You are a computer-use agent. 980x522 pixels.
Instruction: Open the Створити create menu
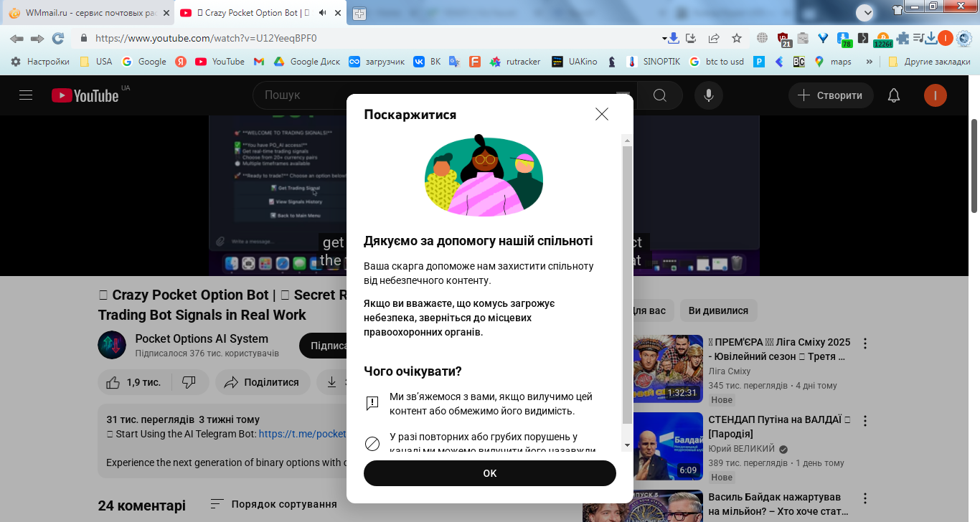[x=831, y=95]
